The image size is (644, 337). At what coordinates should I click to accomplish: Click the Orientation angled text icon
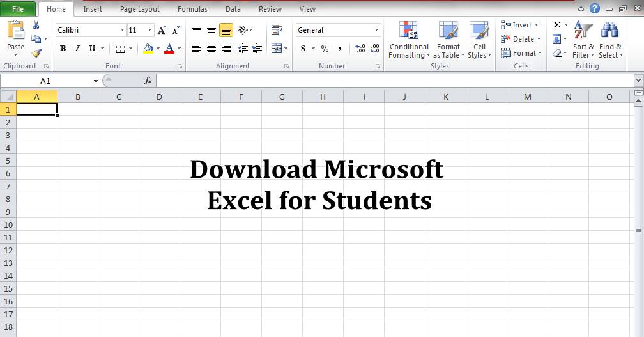(243, 30)
